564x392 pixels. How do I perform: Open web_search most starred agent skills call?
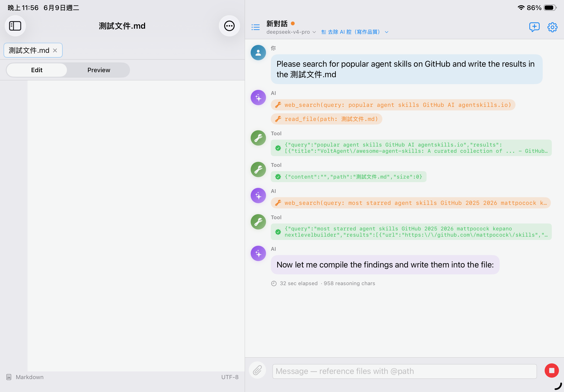[x=411, y=203]
